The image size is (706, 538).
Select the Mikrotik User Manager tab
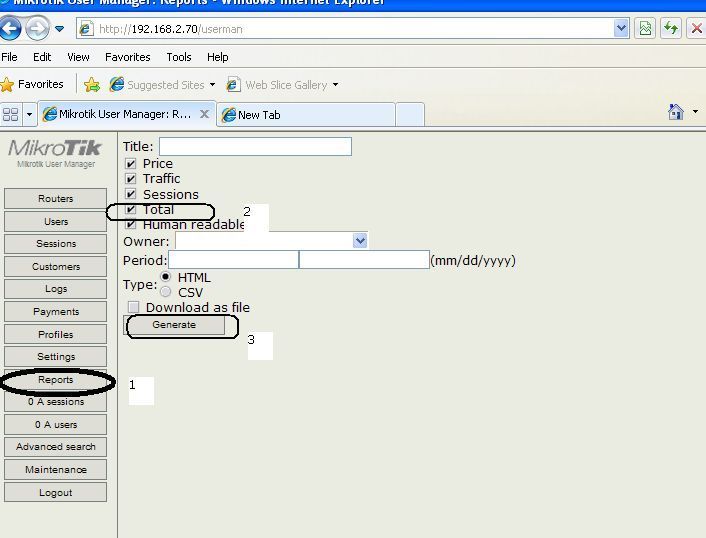tap(125, 114)
